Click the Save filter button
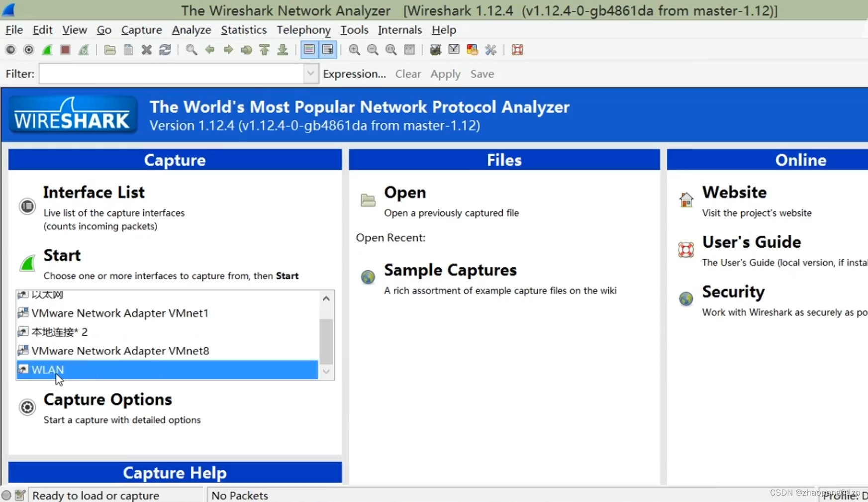Image resolution: width=868 pixels, height=502 pixels. [482, 74]
